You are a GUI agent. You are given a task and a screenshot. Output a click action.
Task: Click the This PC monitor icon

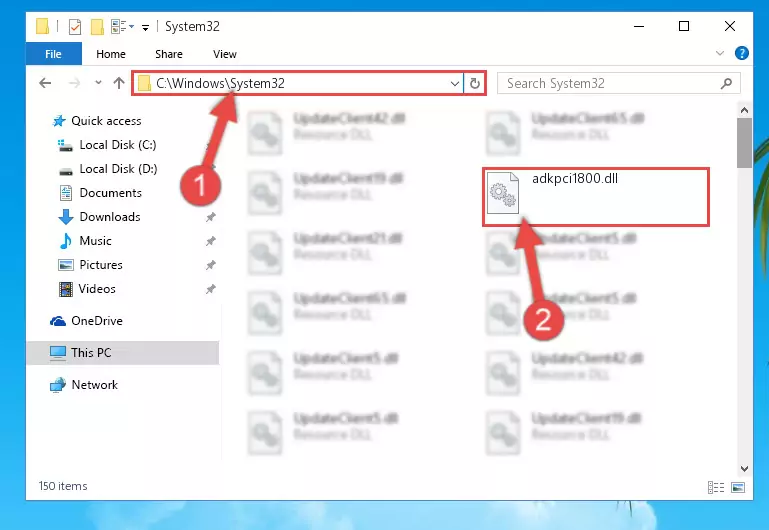click(x=57, y=353)
